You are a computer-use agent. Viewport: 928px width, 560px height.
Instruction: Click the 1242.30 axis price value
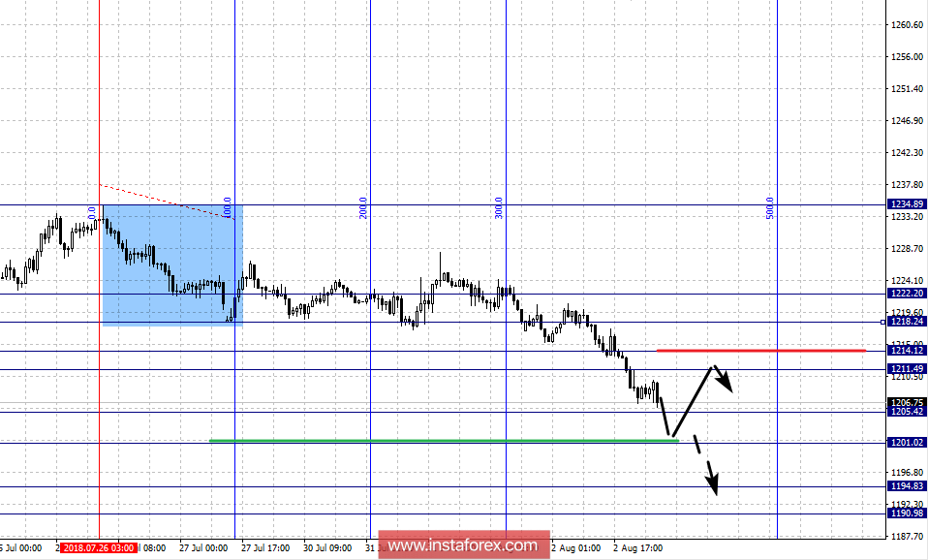coord(908,153)
